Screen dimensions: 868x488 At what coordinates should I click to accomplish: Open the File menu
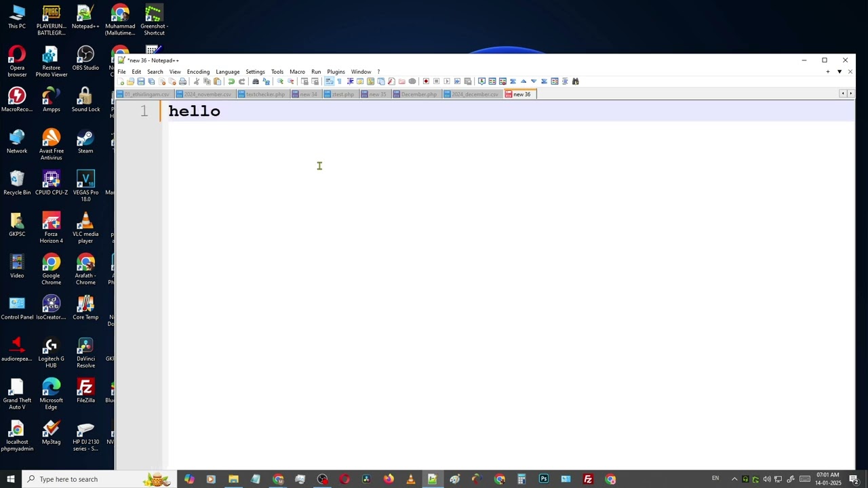[x=121, y=72]
